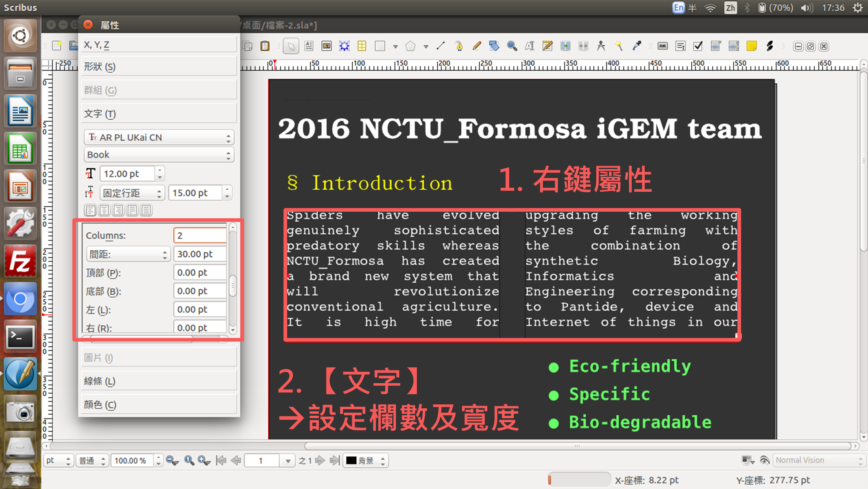Zoom in with plus magnifier in status bar
The image size is (868, 489).
(x=203, y=460)
